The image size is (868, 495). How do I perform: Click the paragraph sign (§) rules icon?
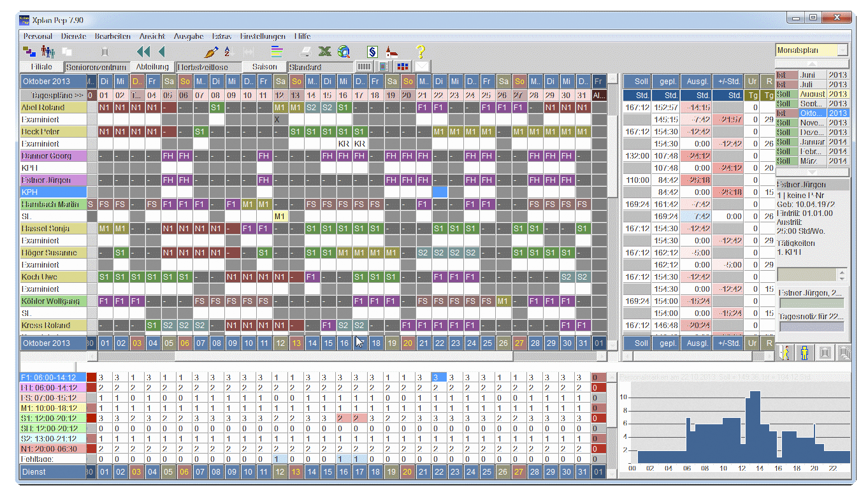(x=373, y=52)
